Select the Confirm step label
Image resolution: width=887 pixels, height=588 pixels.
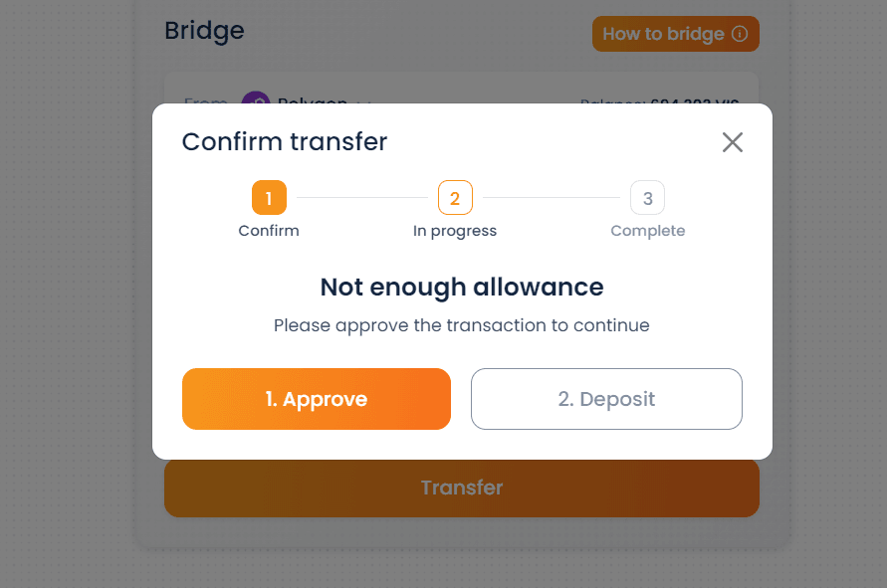coord(269,231)
